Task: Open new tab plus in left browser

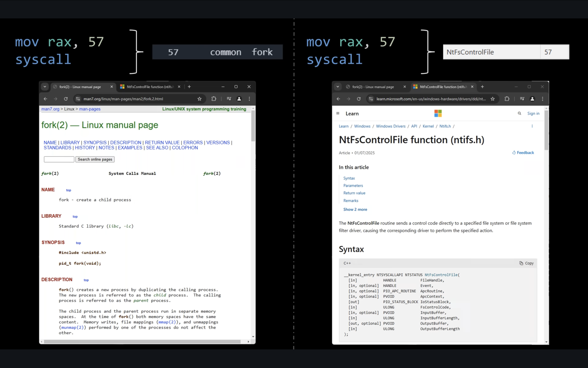Action: [189, 87]
